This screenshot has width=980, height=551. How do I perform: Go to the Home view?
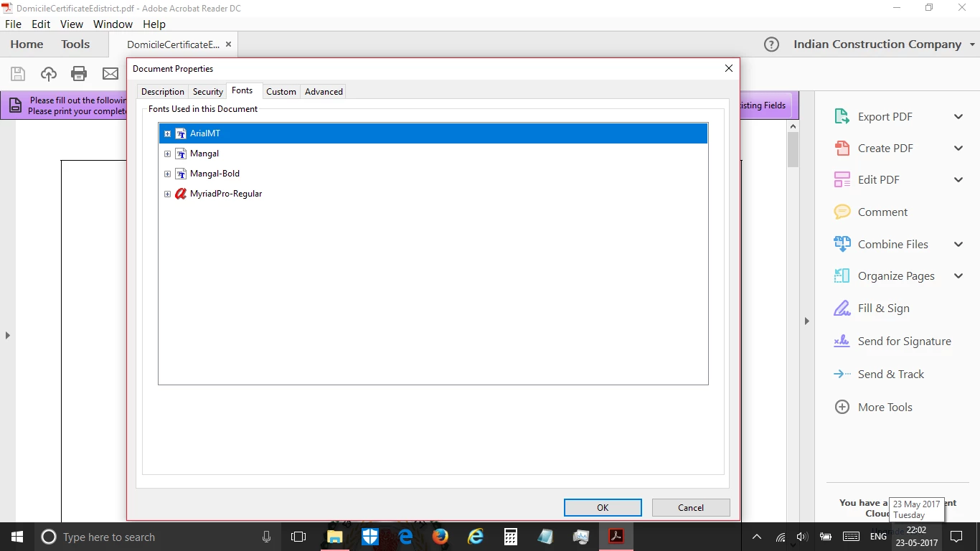(x=27, y=44)
